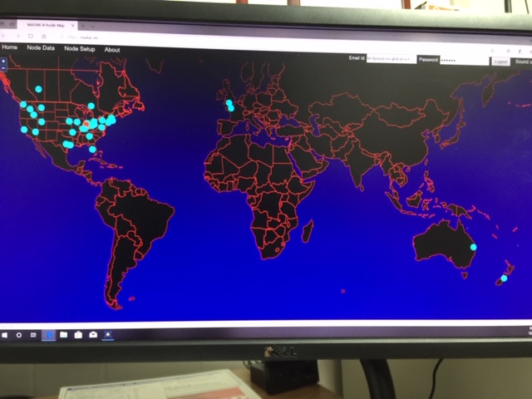The image size is (532, 399).
Task: Click the Home menu item
Action: [10, 49]
